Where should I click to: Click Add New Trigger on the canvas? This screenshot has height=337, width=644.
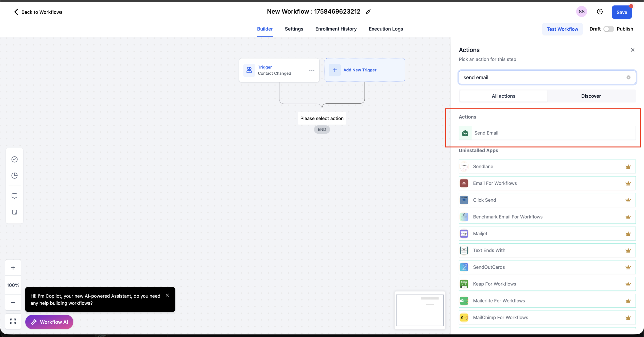click(x=360, y=70)
